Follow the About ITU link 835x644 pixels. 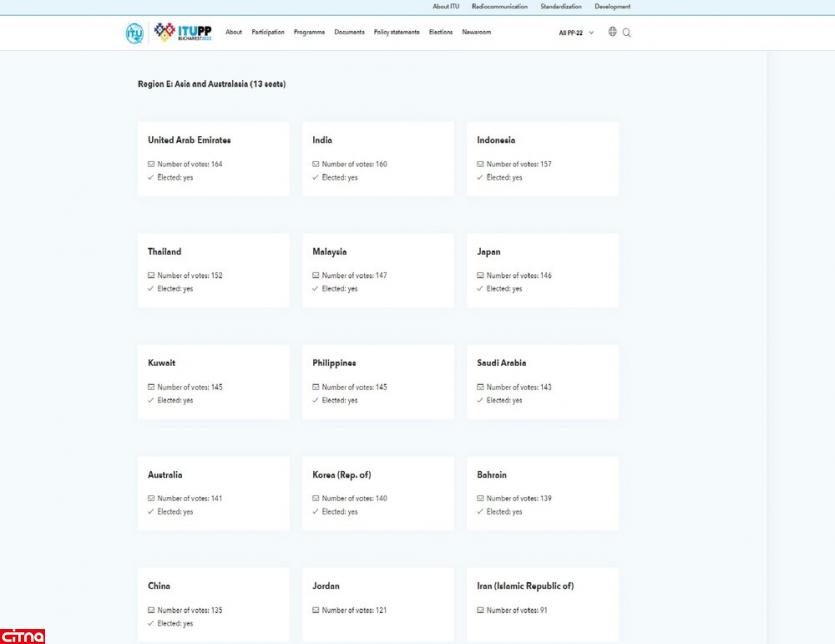coord(446,7)
